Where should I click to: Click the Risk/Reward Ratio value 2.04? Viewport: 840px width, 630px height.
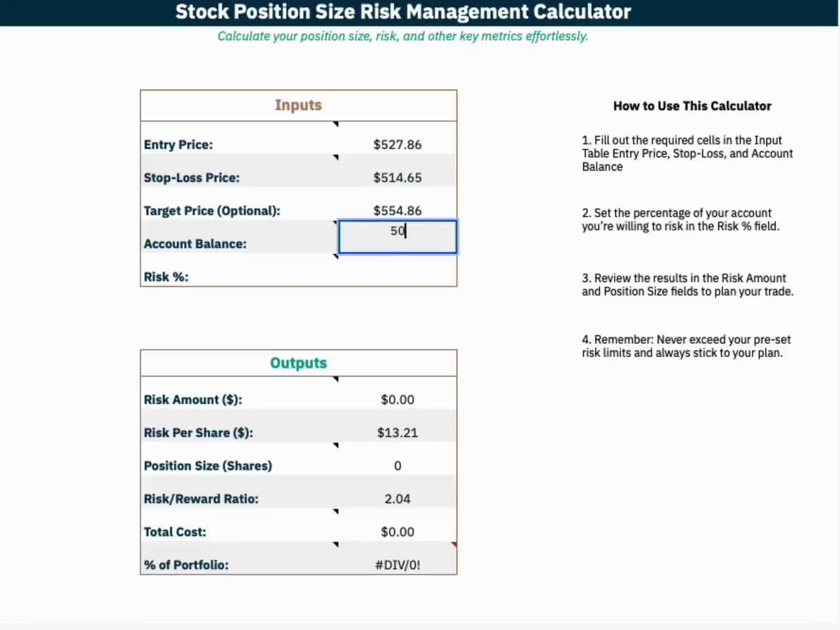(x=398, y=499)
